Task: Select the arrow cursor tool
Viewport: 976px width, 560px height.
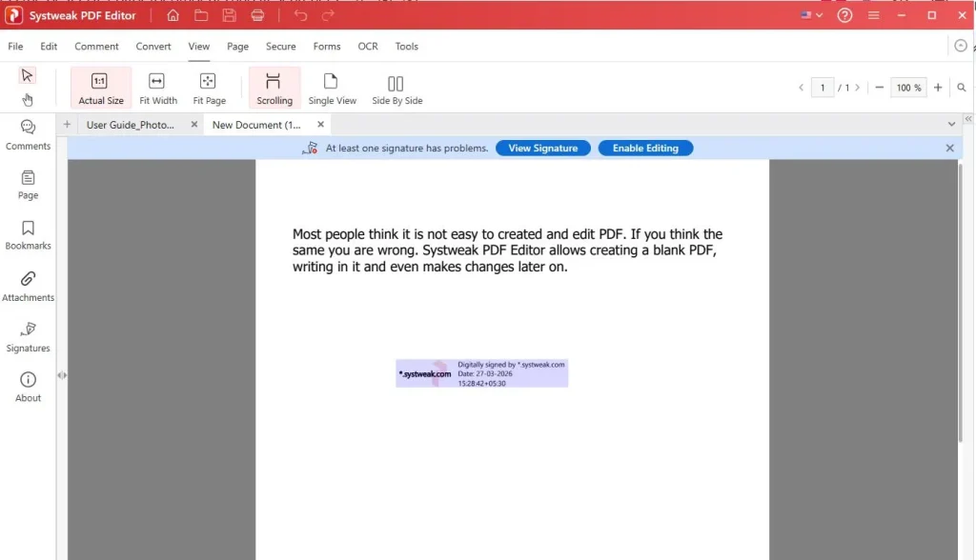Action: point(27,75)
